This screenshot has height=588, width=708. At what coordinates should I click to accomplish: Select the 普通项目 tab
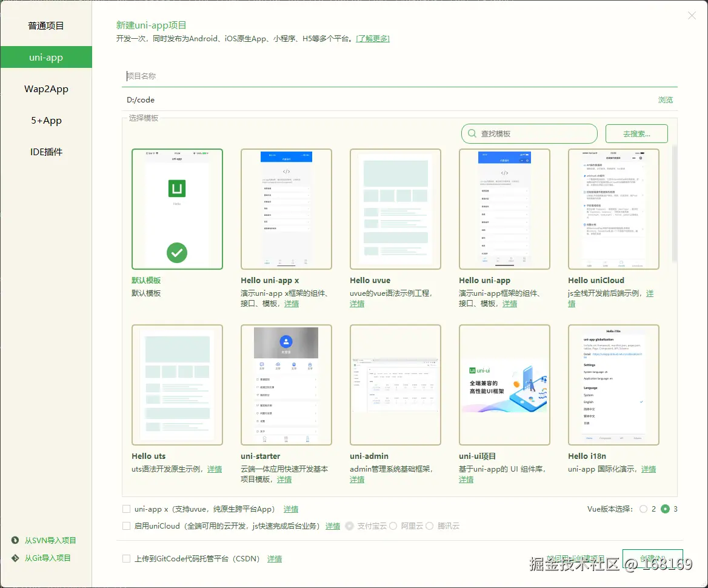click(46, 25)
